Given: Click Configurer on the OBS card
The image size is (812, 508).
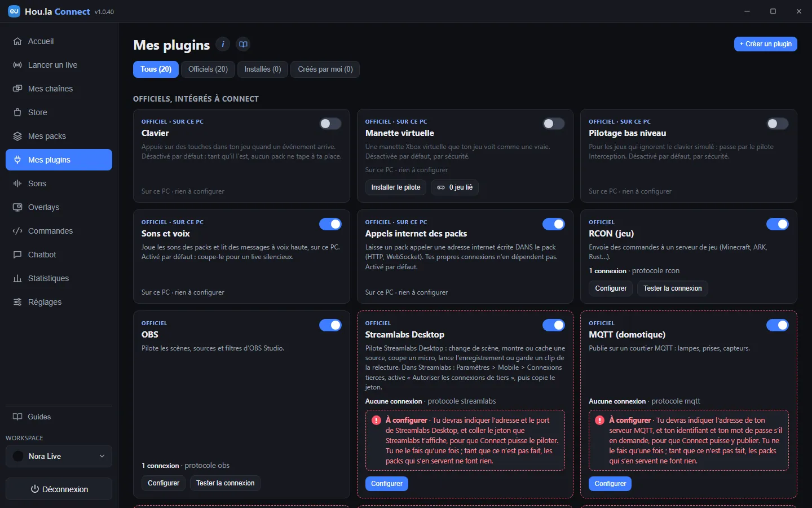Looking at the screenshot, I should coord(164,483).
